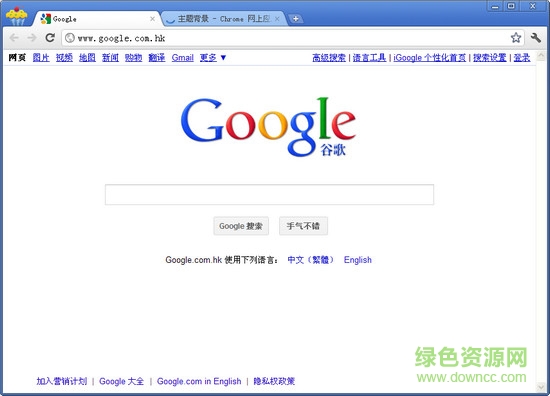
Task: Open the Gmail link
Action: pyautogui.click(x=182, y=58)
